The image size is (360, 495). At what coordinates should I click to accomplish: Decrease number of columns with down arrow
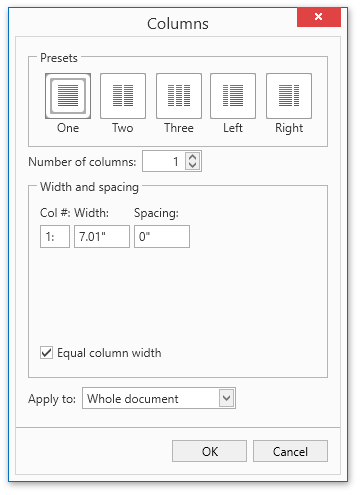[x=192, y=165]
